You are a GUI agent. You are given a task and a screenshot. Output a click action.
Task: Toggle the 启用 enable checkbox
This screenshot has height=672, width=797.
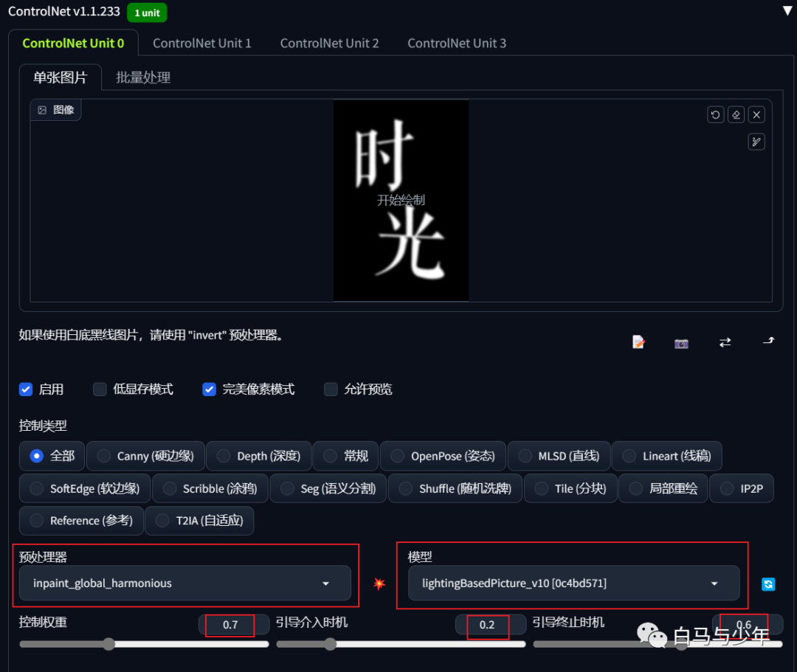point(26,389)
